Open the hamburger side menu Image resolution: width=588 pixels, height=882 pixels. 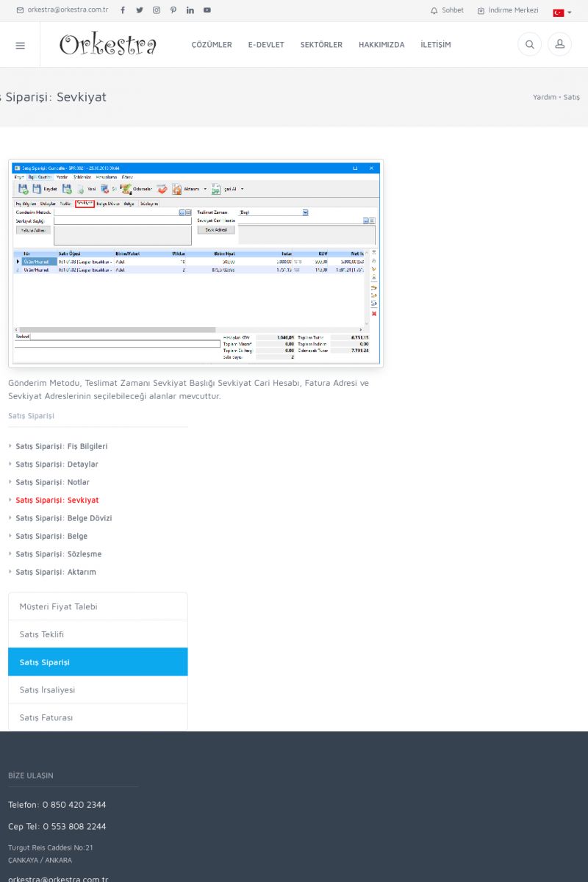(x=20, y=45)
